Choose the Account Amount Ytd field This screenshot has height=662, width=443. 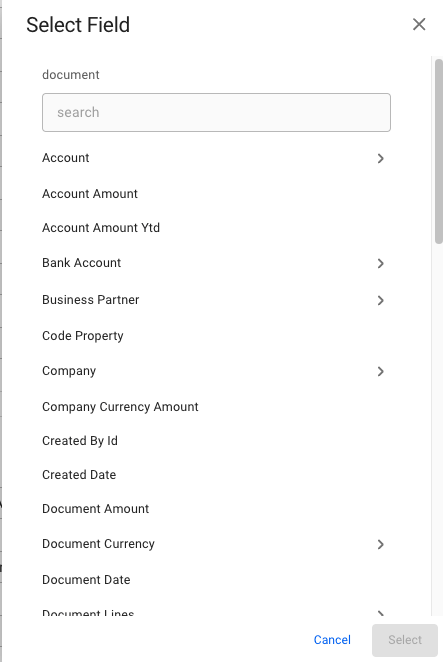[x=101, y=228]
